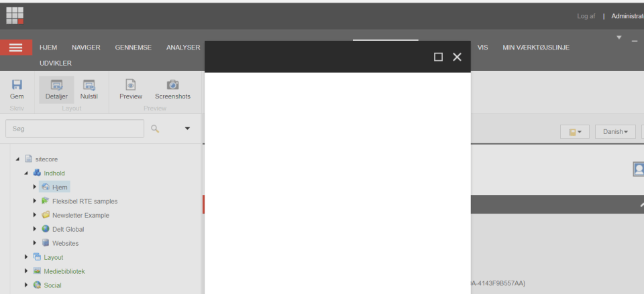Select the Hjem tree item
644x294 pixels.
pyautogui.click(x=60, y=187)
